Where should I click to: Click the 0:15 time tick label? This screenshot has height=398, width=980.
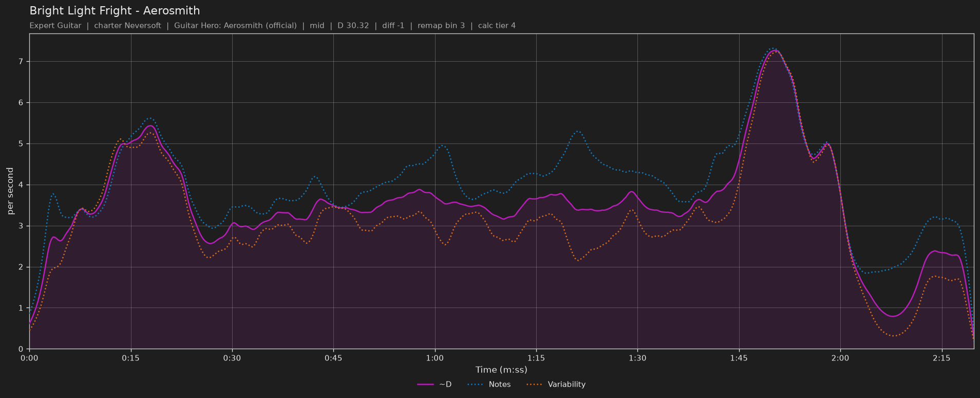(130, 358)
